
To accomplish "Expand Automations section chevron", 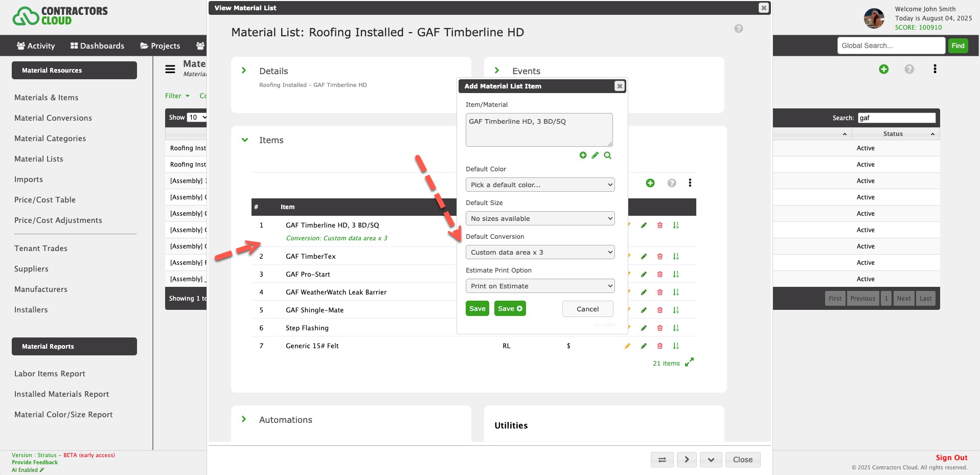I will point(244,419).
